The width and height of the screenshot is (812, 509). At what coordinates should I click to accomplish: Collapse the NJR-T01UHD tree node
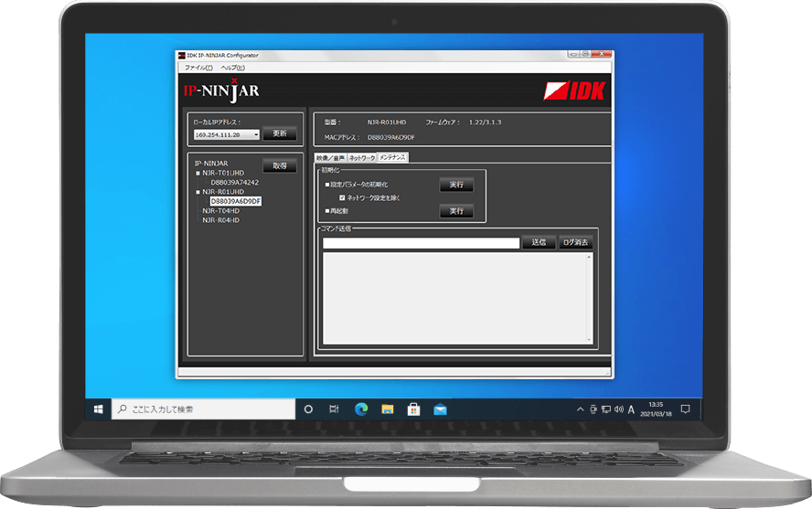[197, 173]
